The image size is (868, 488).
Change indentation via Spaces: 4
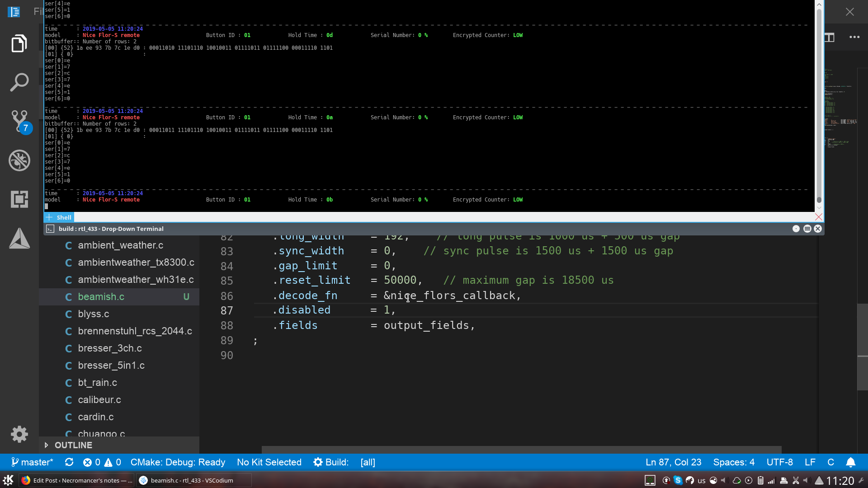tap(734, 462)
